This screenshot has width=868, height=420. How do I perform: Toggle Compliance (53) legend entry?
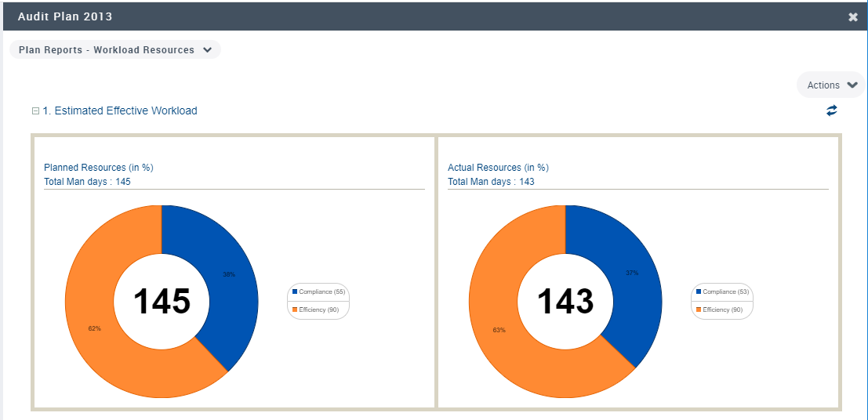click(x=722, y=291)
